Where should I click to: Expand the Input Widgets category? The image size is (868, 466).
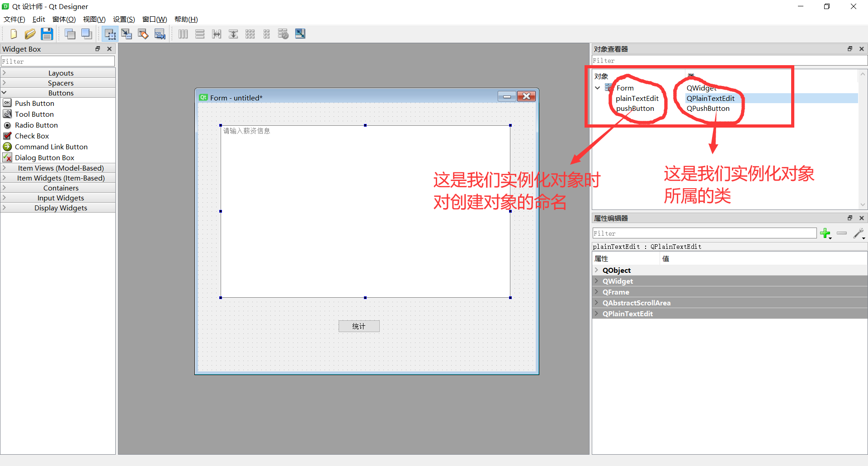click(x=58, y=198)
